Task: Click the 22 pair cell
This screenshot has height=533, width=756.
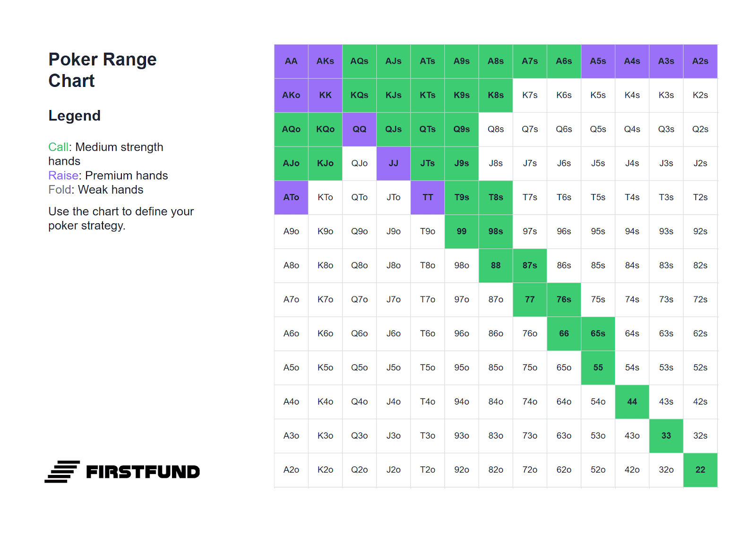Action: [x=700, y=470]
